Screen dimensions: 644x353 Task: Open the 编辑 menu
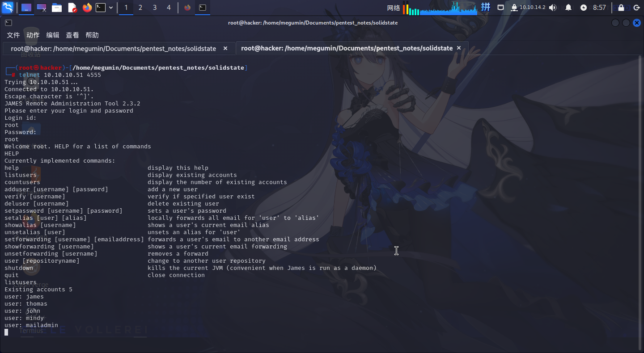[x=53, y=35]
